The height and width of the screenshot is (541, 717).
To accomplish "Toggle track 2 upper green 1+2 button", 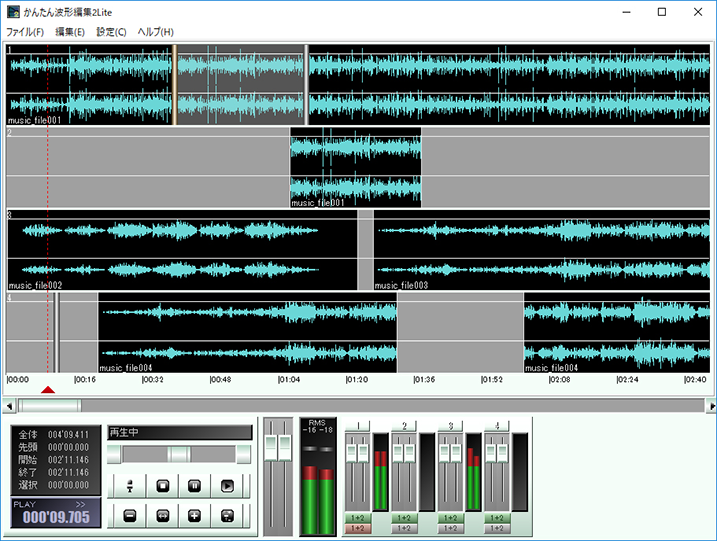I will click(404, 518).
